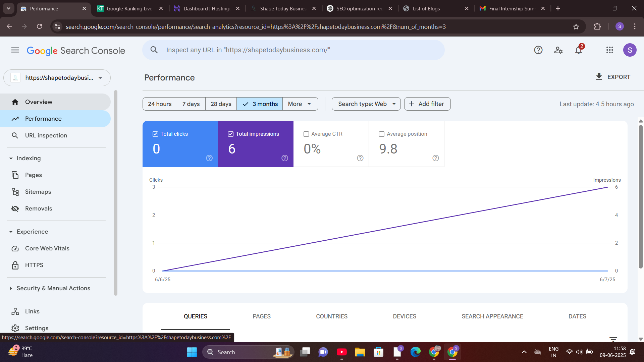The width and height of the screenshot is (644, 362).
Task: Click the EXPORT button
Action: point(612,77)
